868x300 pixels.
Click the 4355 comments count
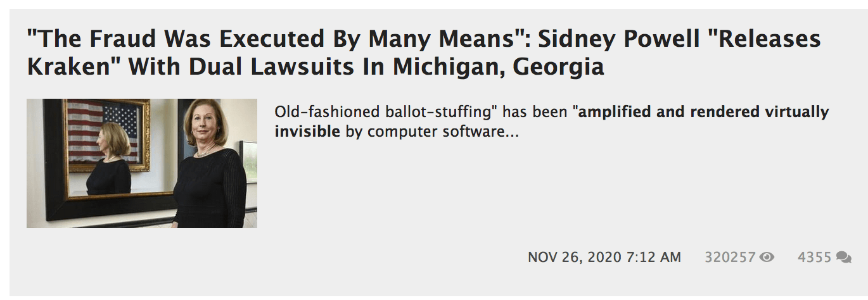pyautogui.click(x=814, y=258)
